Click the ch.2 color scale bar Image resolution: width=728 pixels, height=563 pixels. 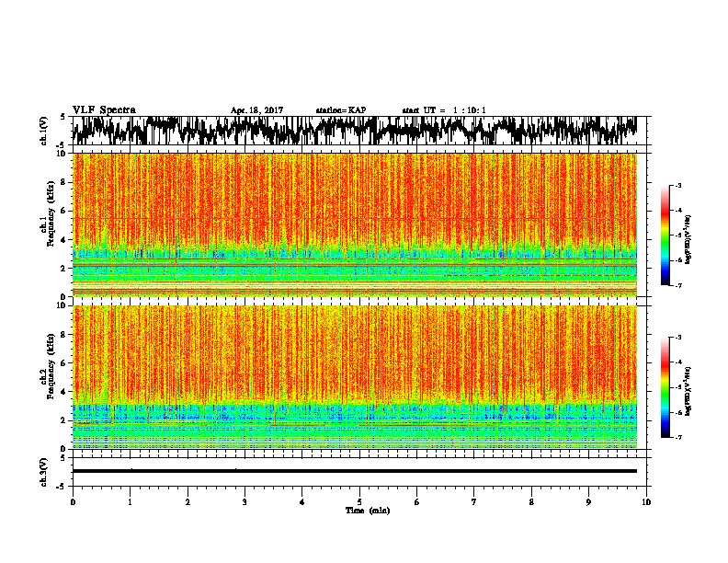pos(665,387)
